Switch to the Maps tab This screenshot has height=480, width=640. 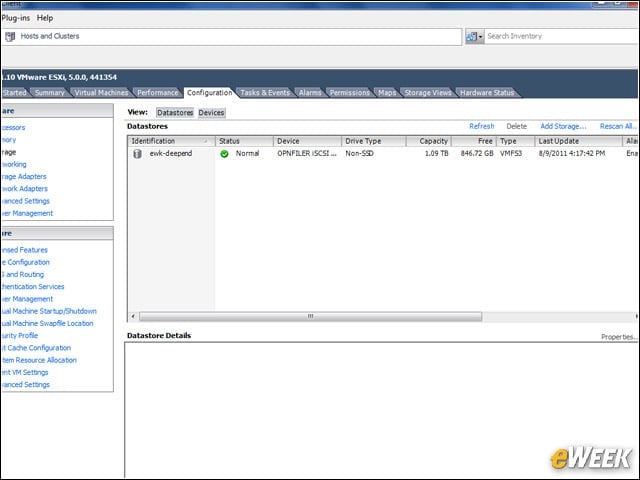tap(387, 93)
